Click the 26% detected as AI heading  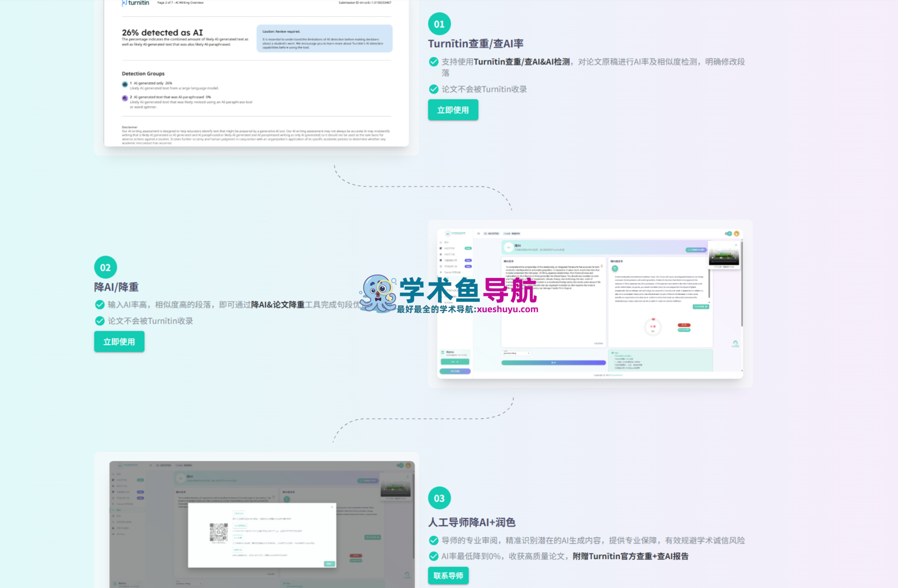click(162, 33)
